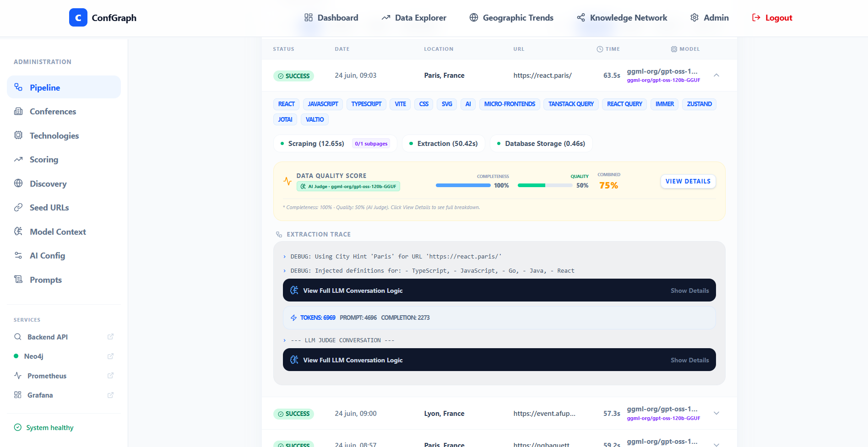Click the Prometheus activity icon
The width and height of the screenshot is (868, 447).
pos(18,376)
